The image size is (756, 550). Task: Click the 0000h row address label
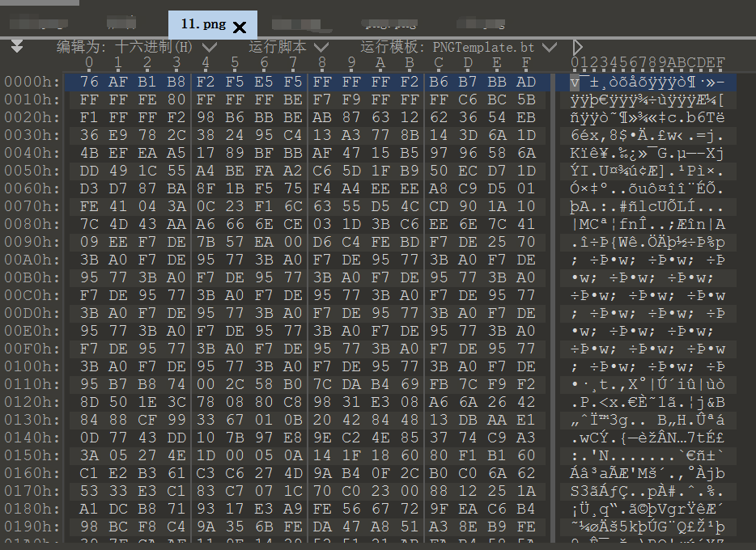[x=32, y=82]
